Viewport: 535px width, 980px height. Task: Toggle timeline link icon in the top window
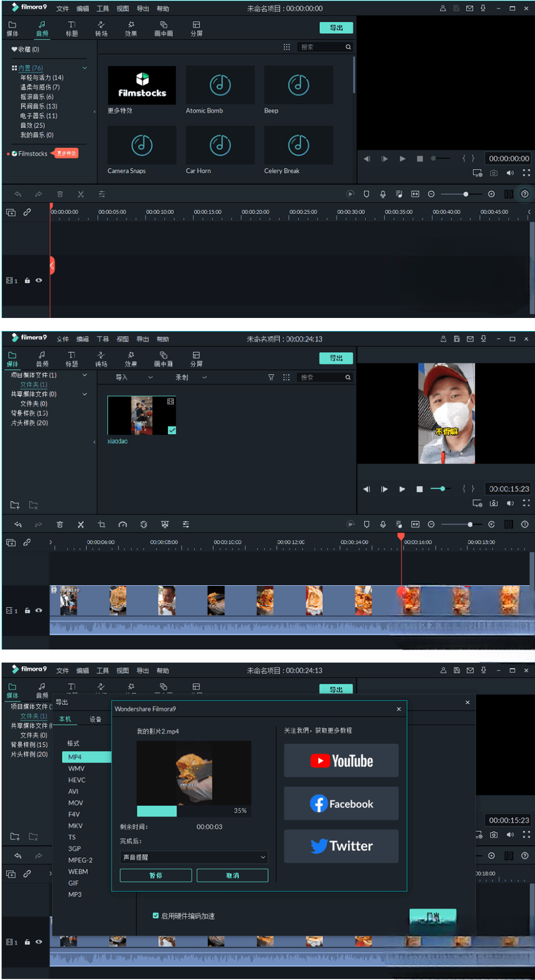point(27,212)
